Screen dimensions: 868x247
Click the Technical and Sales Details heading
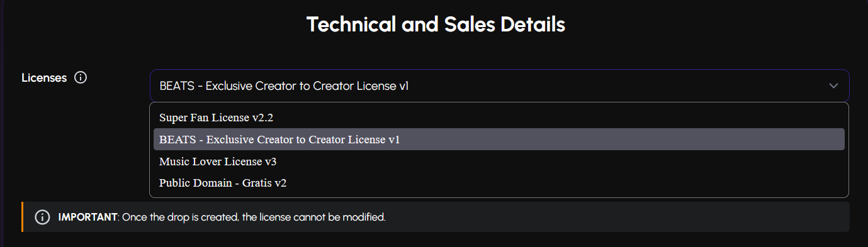pyautogui.click(x=436, y=25)
